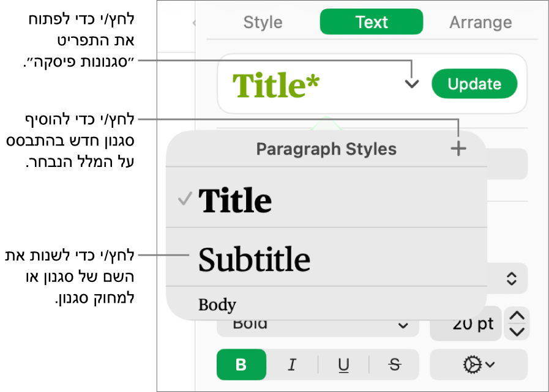
Task: Open the Arrange tab
Action: (x=480, y=23)
